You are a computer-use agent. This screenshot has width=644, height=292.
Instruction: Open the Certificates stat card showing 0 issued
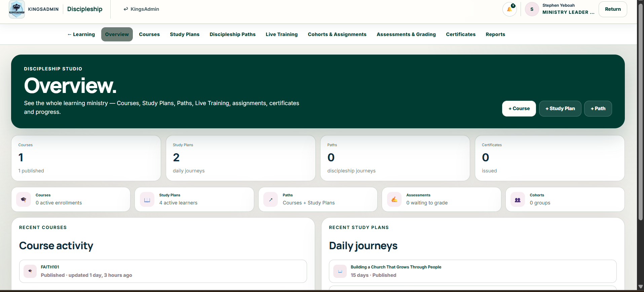[x=550, y=158]
